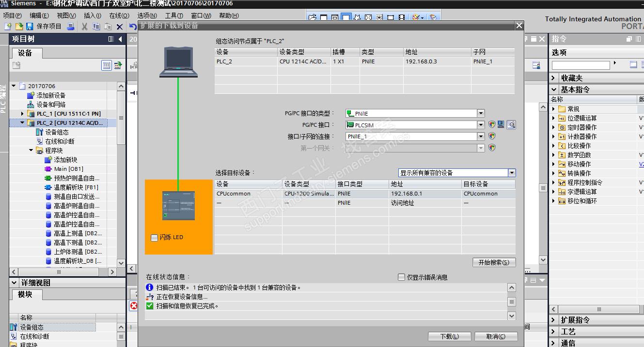
Task: Toggle the show only error messages checkbox
Action: (x=401, y=277)
